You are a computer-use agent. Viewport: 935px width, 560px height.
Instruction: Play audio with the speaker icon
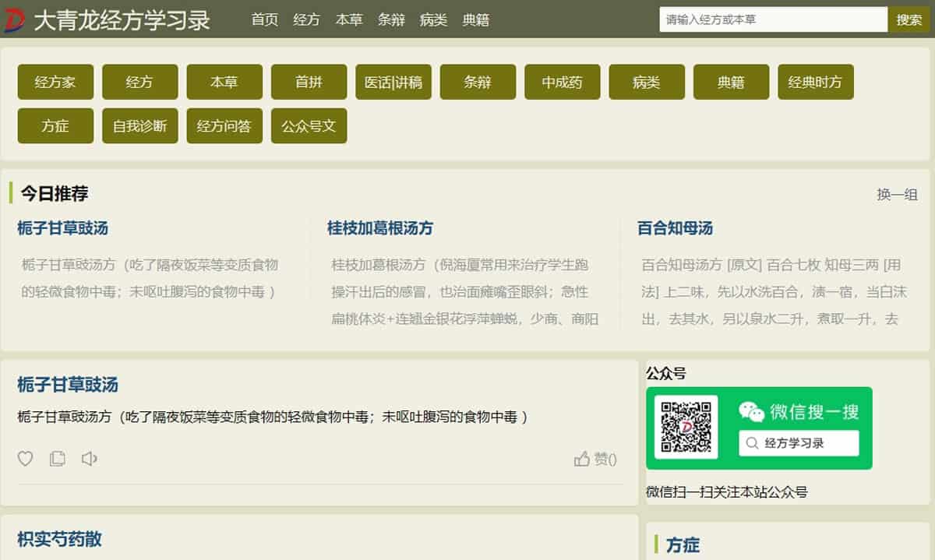pyautogui.click(x=89, y=459)
